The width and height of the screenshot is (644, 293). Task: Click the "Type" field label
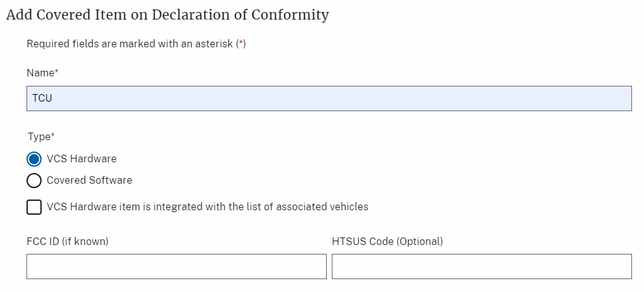(x=39, y=136)
